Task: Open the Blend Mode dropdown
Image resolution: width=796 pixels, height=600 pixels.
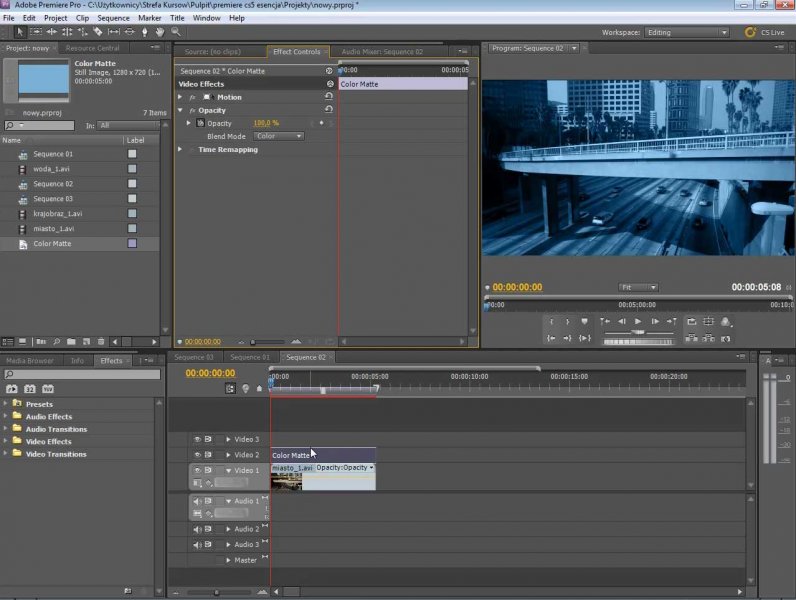Action: 279,136
